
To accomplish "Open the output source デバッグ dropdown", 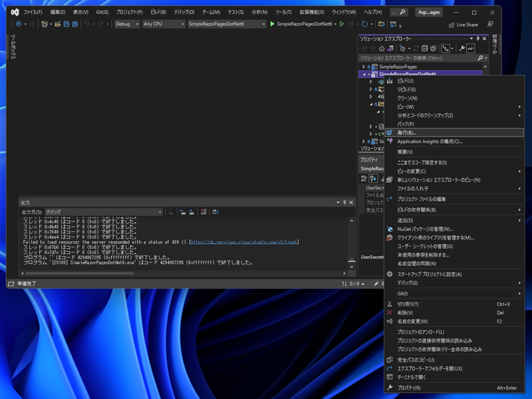I will tap(104, 212).
